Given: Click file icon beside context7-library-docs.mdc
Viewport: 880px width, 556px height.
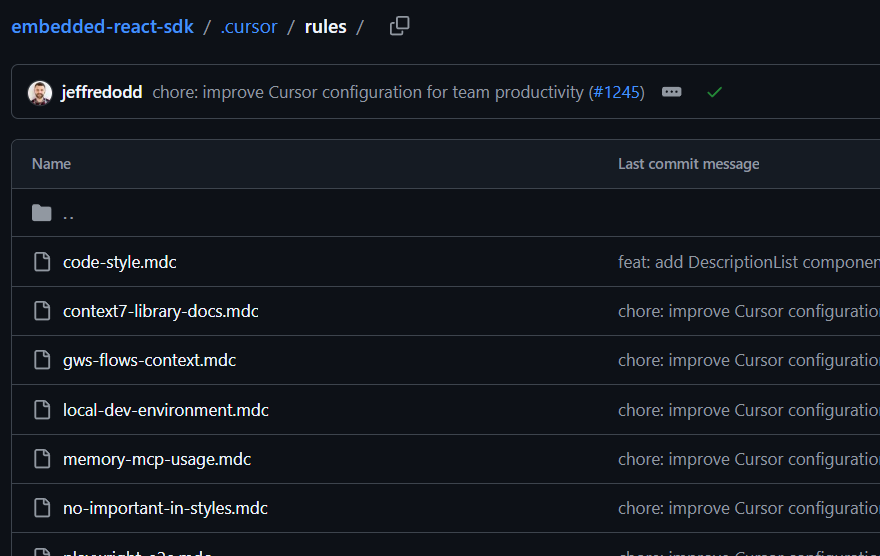Looking at the screenshot, I should 41,311.
